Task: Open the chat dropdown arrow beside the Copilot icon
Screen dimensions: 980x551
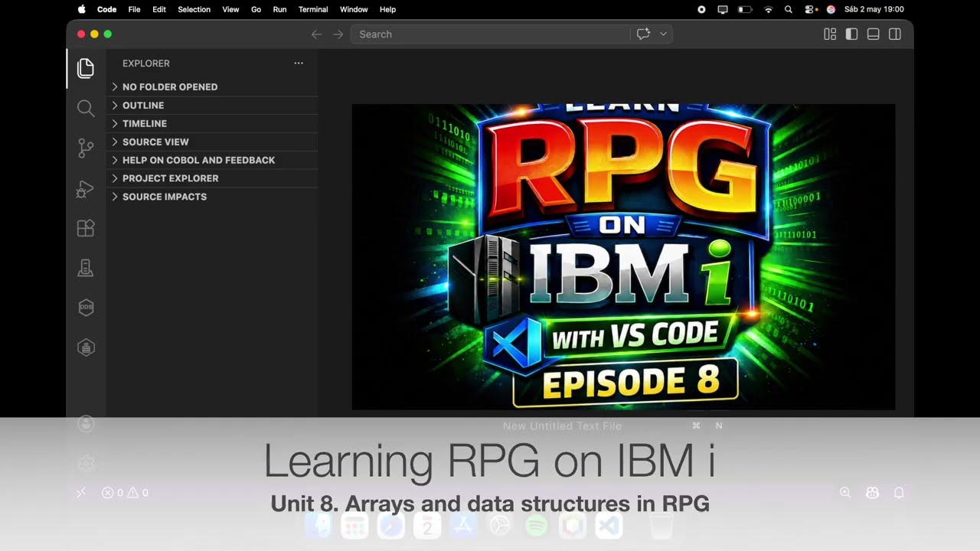Action: (x=663, y=34)
